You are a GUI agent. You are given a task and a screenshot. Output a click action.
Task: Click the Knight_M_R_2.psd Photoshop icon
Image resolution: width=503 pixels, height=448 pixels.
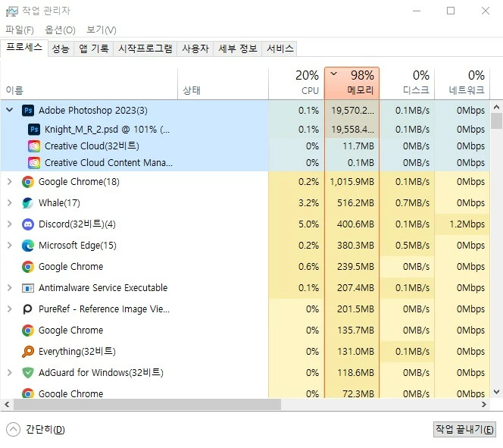pyautogui.click(x=34, y=130)
